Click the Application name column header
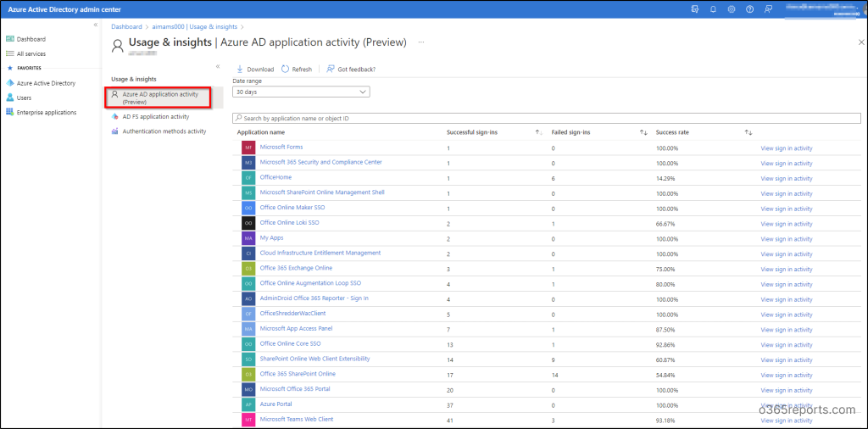Viewport: 868px width, 429px height. pyautogui.click(x=261, y=133)
